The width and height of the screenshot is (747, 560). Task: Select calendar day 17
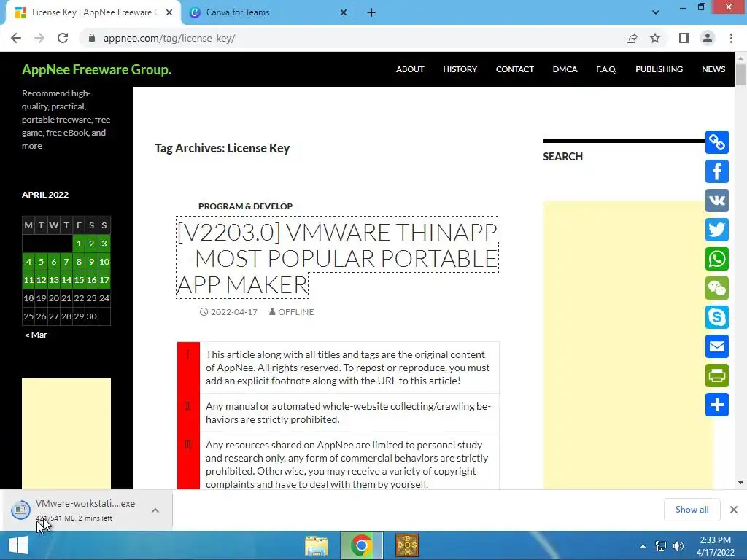[x=104, y=280]
